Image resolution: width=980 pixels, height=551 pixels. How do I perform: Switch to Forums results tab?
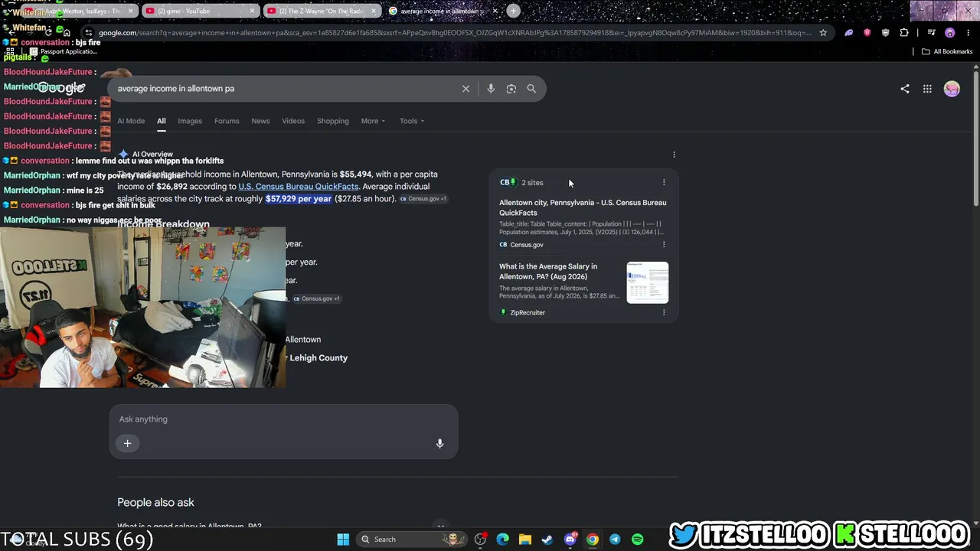227,121
